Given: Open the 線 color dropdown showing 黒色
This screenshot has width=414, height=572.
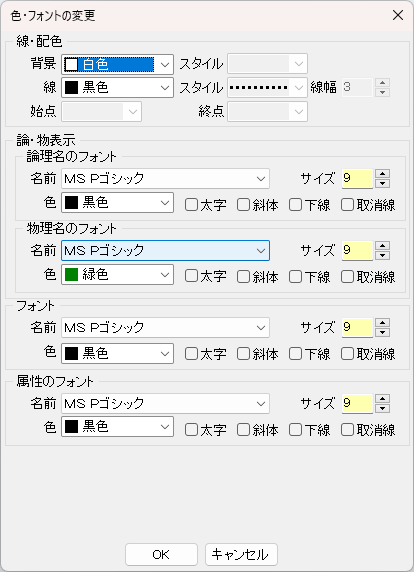Looking at the screenshot, I should pyautogui.click(x=117, y=88).
